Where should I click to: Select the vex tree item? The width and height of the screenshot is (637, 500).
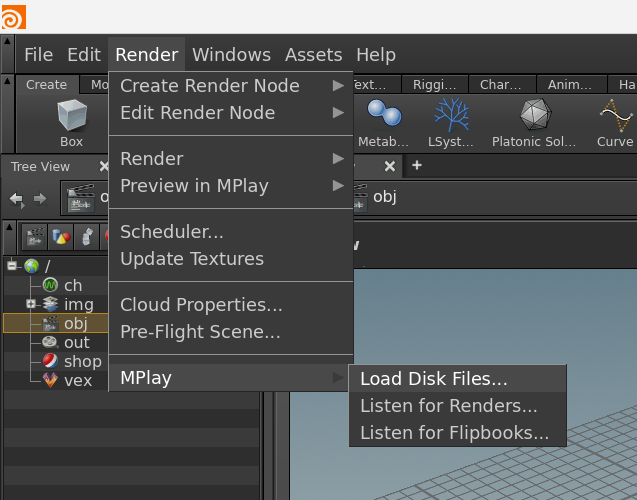click(78, 380)
